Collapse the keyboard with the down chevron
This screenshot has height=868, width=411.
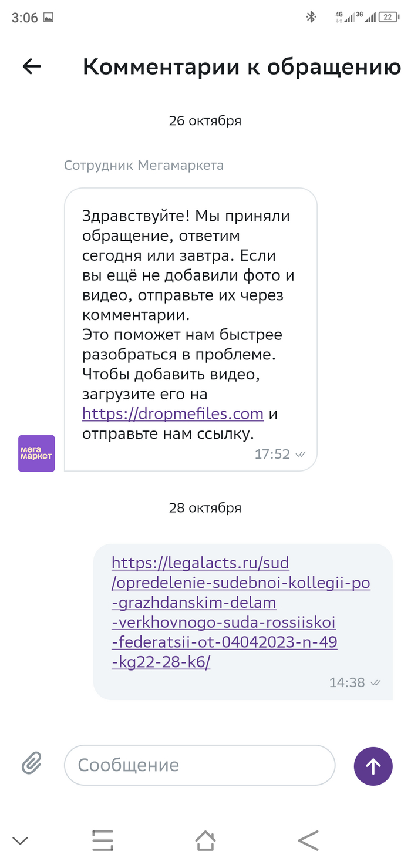tap(21, 840)
